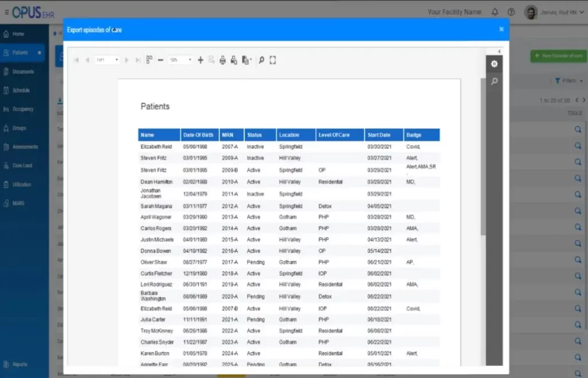
Task: Enter full screen preview mode
Action: click(273, 60)
